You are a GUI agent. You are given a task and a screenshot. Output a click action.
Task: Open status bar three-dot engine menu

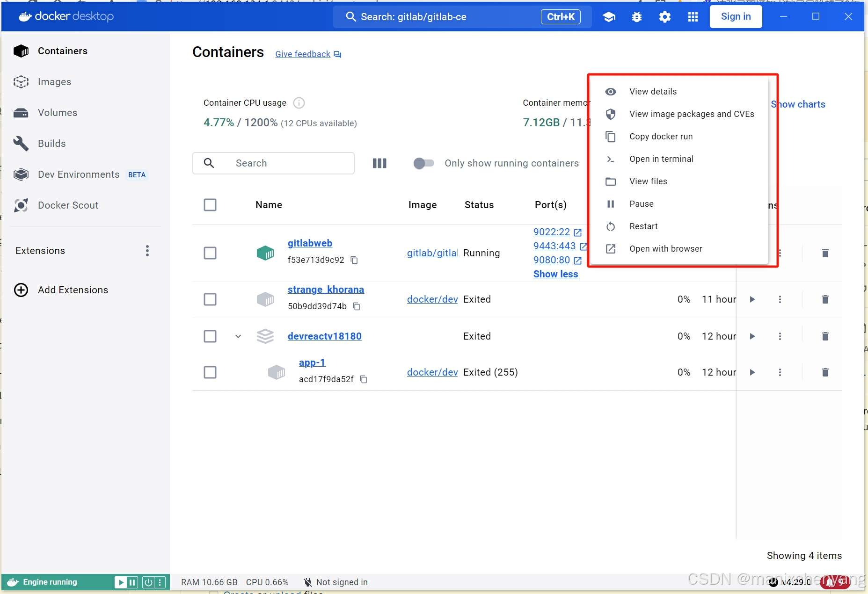(x=160, y=582)
